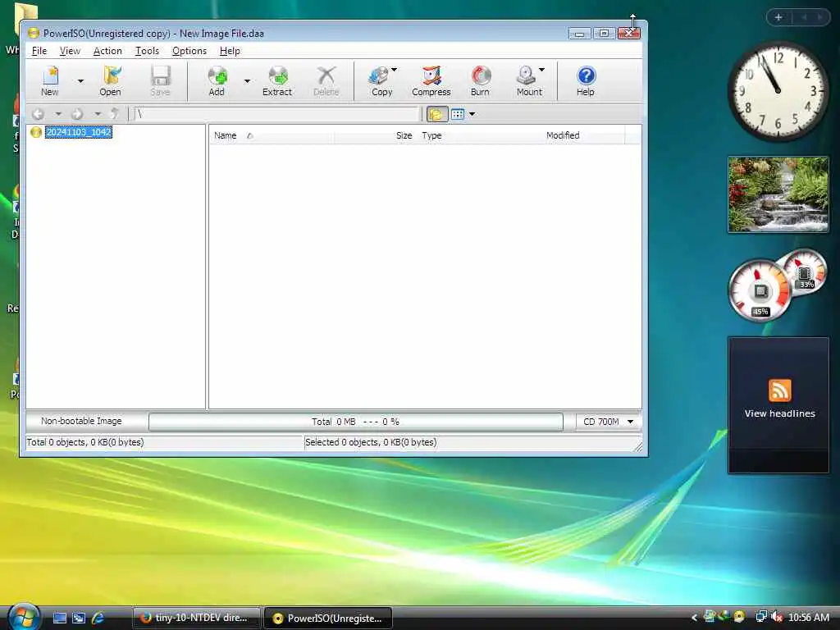Open the CD 700M media size dropdown

[x=608, y=422]
